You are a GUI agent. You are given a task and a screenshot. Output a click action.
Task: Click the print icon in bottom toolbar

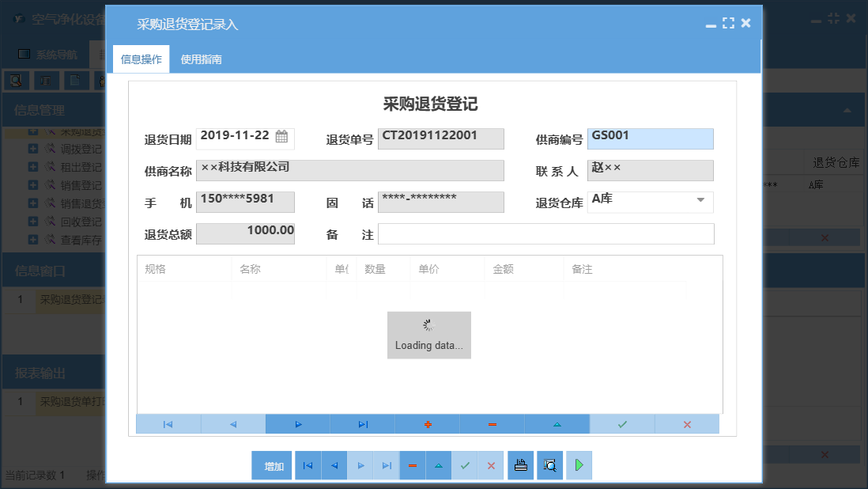pos(520,465)
